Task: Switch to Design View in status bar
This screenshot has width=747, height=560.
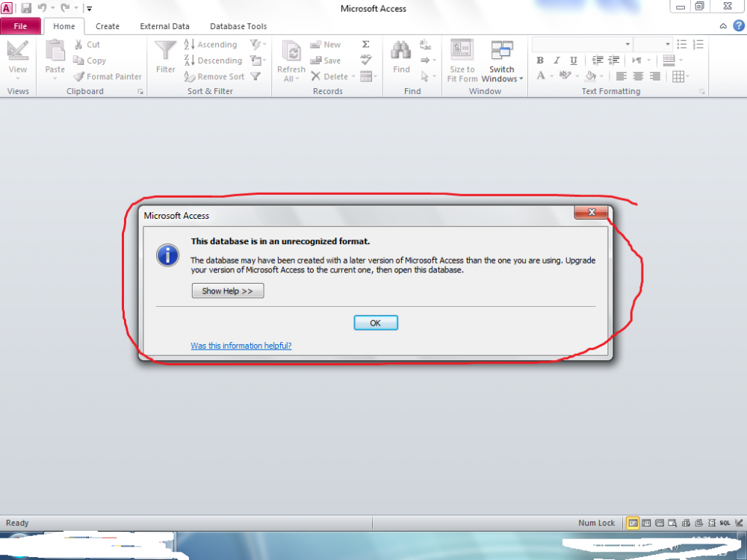Action: (x=739, y=523)
